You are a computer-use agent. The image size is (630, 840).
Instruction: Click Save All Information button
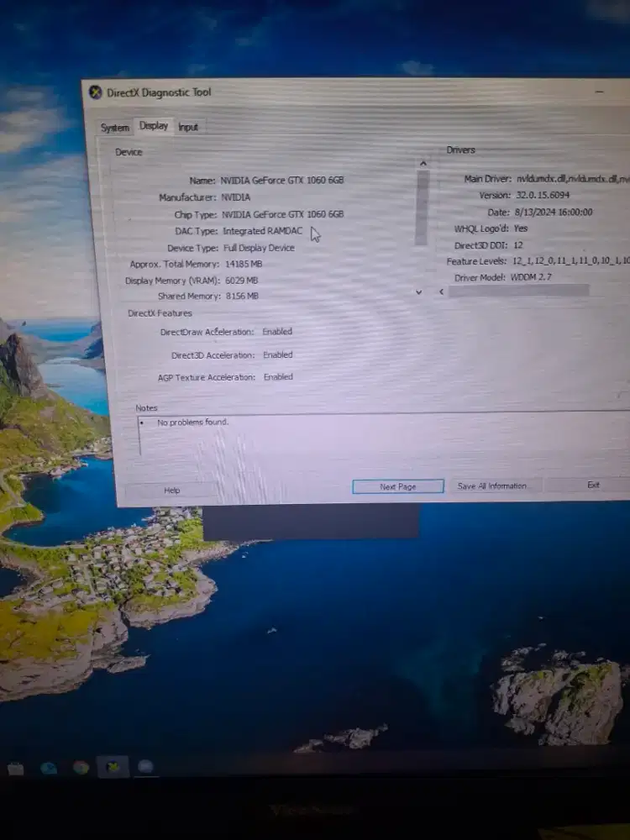pyautogui.click(x=492, y=486)
